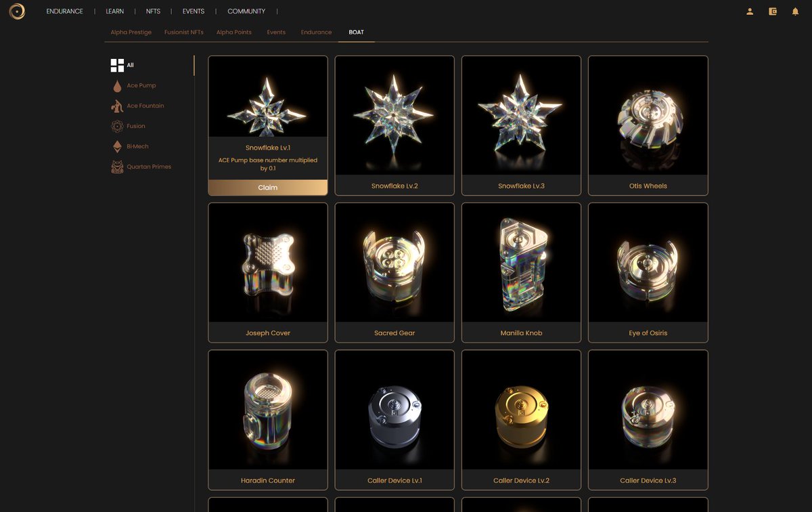Viewport: 812px width, 512px height.
Task: Open the Alpha Points section
Action: tap(233, 32)
